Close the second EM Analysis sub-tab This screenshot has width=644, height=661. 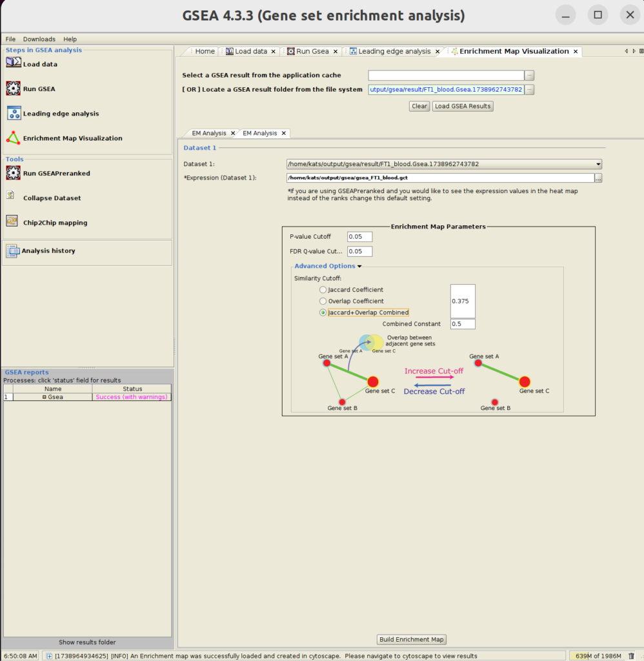pos(284,133)
